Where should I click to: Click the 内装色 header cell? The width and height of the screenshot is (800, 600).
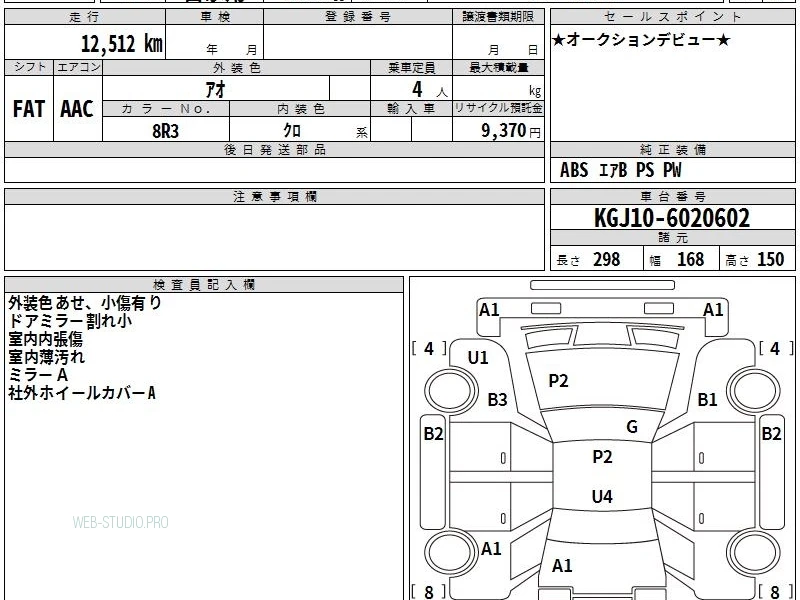(x=300, y=109)
